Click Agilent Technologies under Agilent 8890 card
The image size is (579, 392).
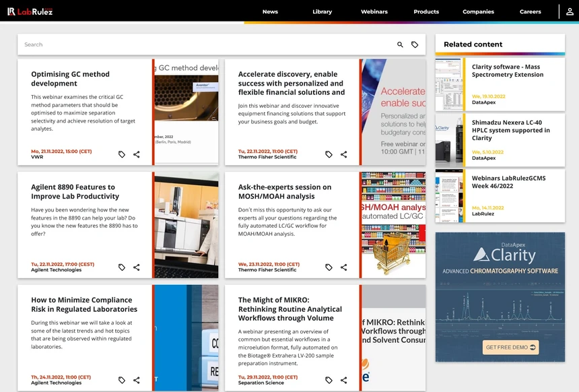(56, 269)
